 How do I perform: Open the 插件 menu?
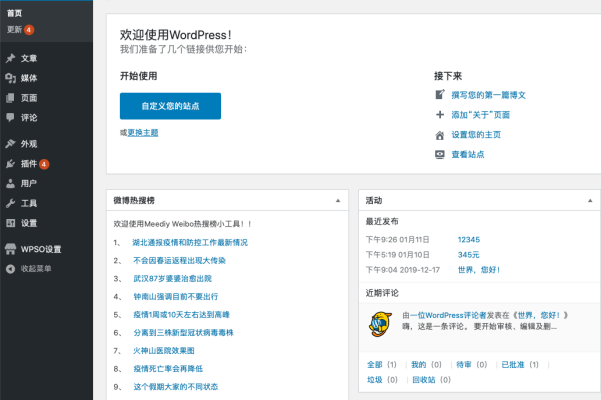click(x=29, y=164)
